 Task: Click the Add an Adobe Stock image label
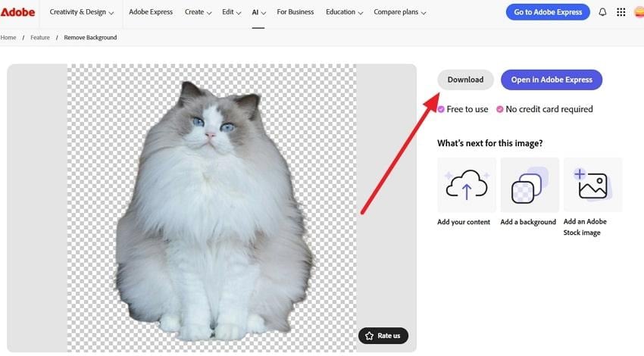pos(585,226)
